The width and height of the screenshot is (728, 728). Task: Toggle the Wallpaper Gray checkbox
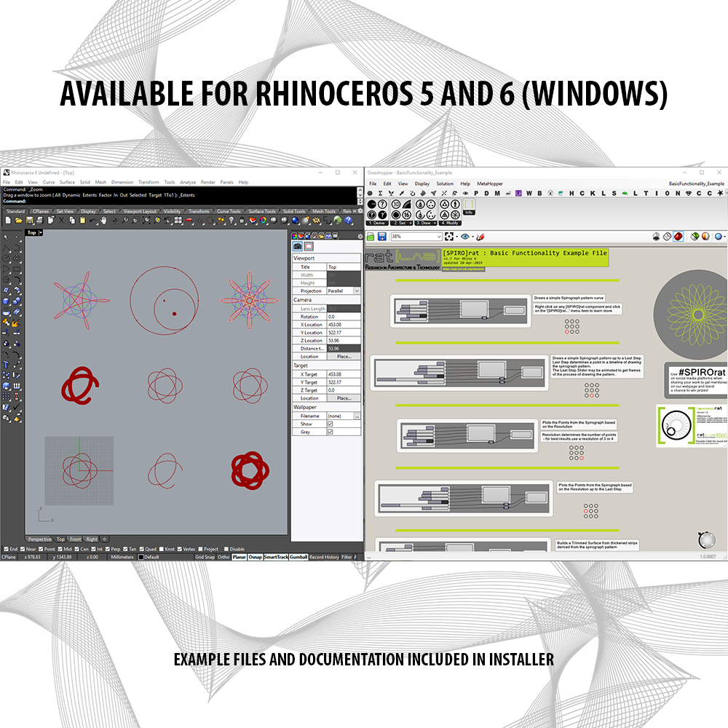330,432
